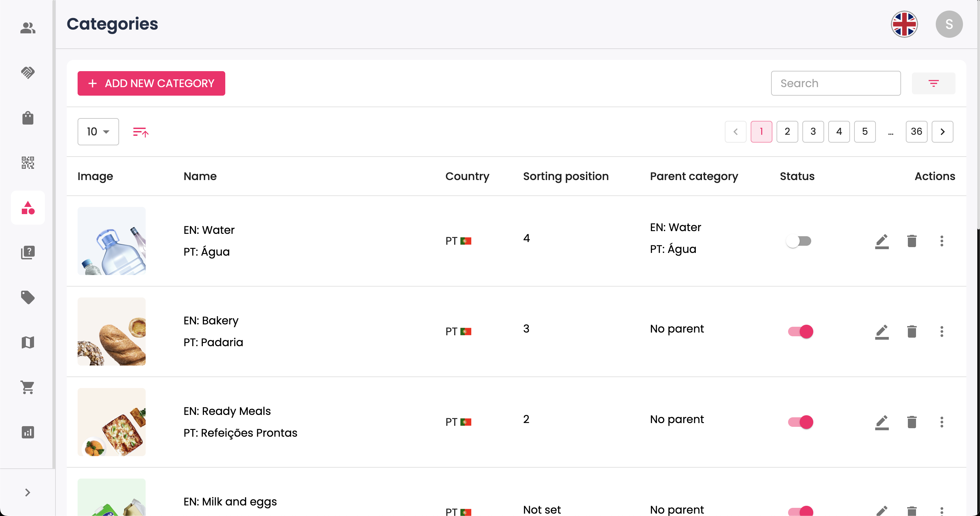Click the edit pencil for Water category
Image resolution: width=980 pixels, height=516 pixels.
(x=881, y=241)
